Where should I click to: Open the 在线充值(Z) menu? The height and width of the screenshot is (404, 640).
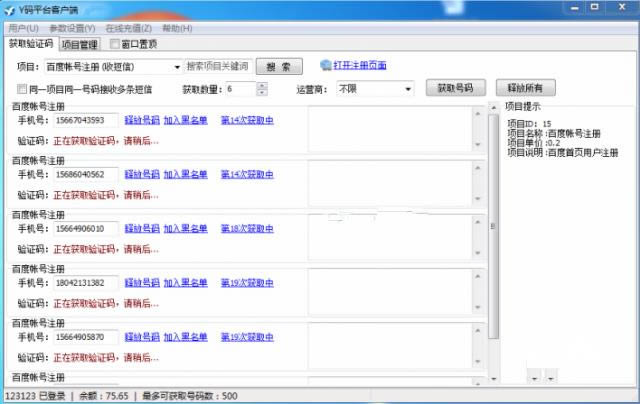[129, 28]
